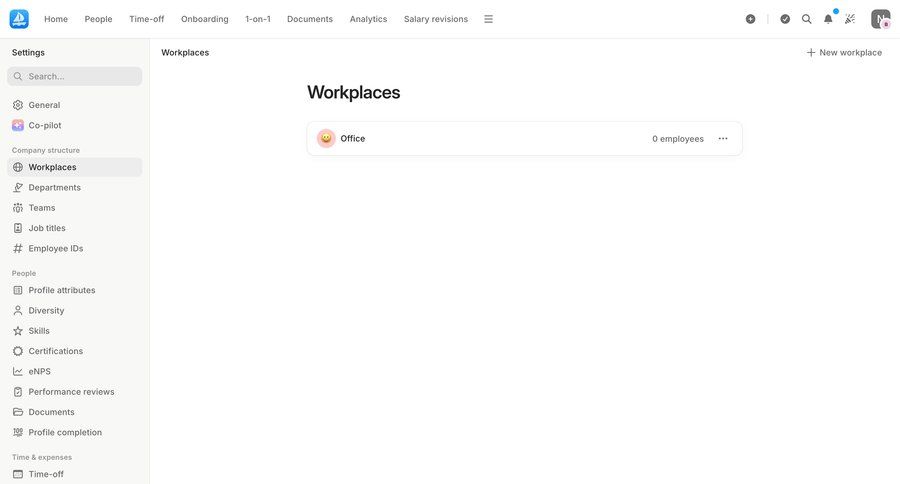
Task: Select Job titles in settings sidebar
Action: tap(75, 228)
